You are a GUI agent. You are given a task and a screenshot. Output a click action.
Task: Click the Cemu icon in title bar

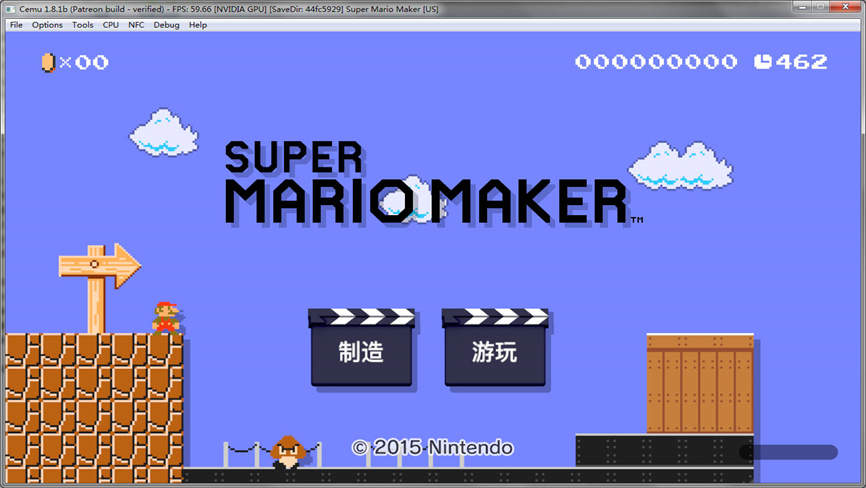coord(10,9)
